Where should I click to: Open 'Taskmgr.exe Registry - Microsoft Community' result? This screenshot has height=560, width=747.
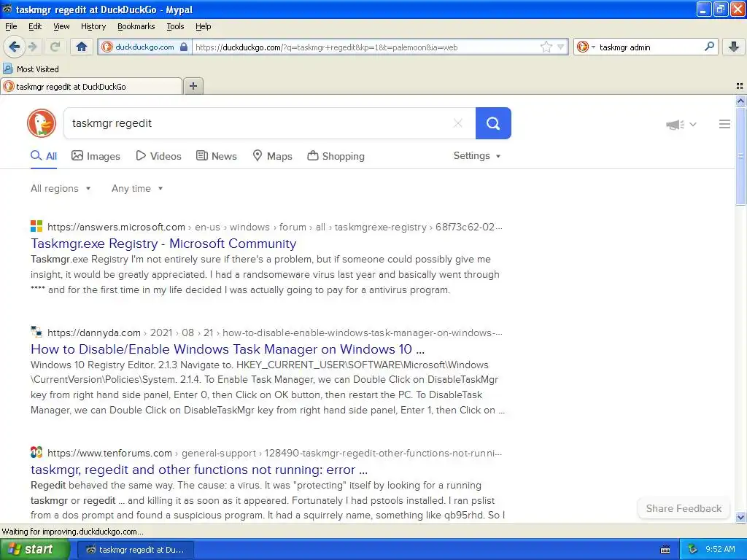pyautogui.click(x=163, y=244)
